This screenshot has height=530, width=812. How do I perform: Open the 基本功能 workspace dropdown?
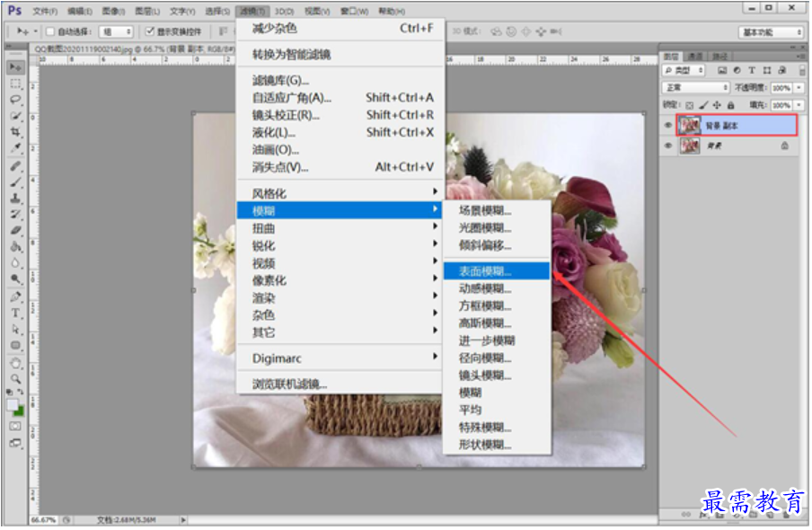pos(771,32)
